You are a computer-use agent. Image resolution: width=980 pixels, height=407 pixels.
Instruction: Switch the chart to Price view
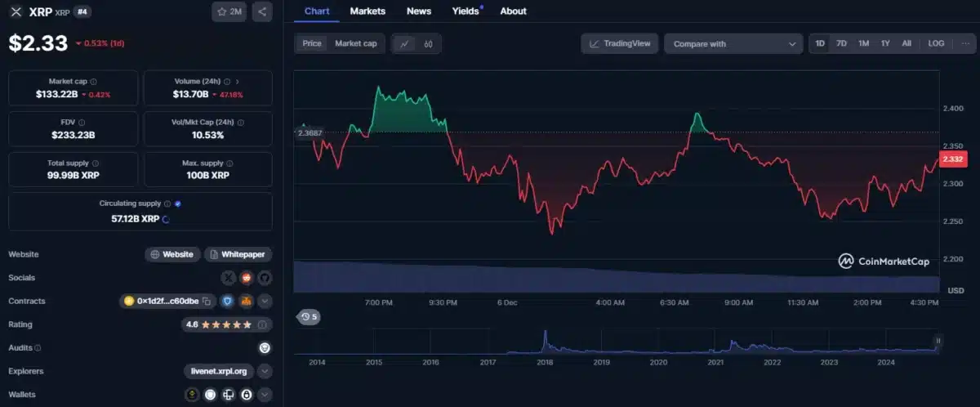(312, 43)
